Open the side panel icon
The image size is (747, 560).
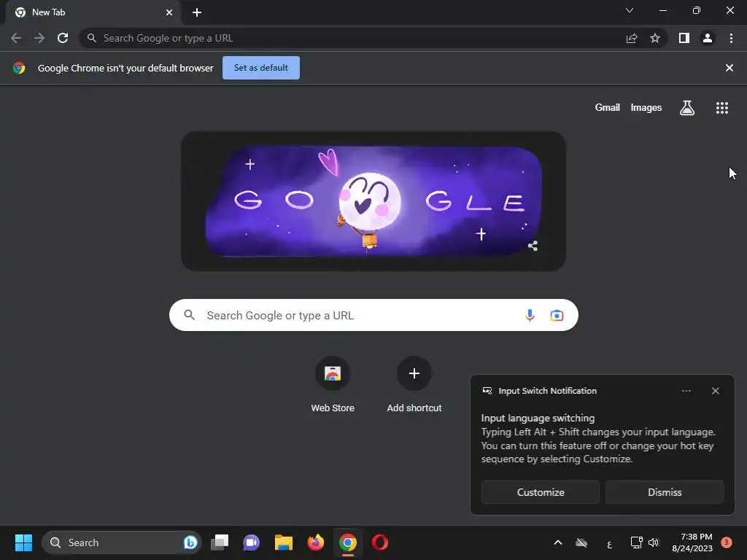[684, 38]
